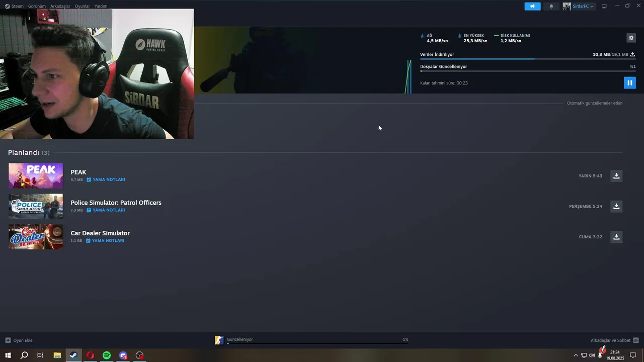This screenshot has height=362, width=644.
Task: Open Opera GX from taskbar
Action: [x=90, y=355]
